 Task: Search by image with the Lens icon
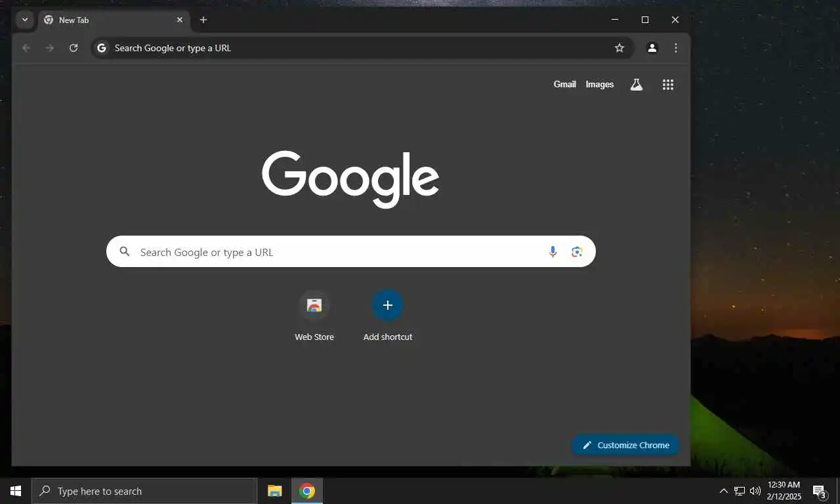pyautogui.click(x=577, y=251)
